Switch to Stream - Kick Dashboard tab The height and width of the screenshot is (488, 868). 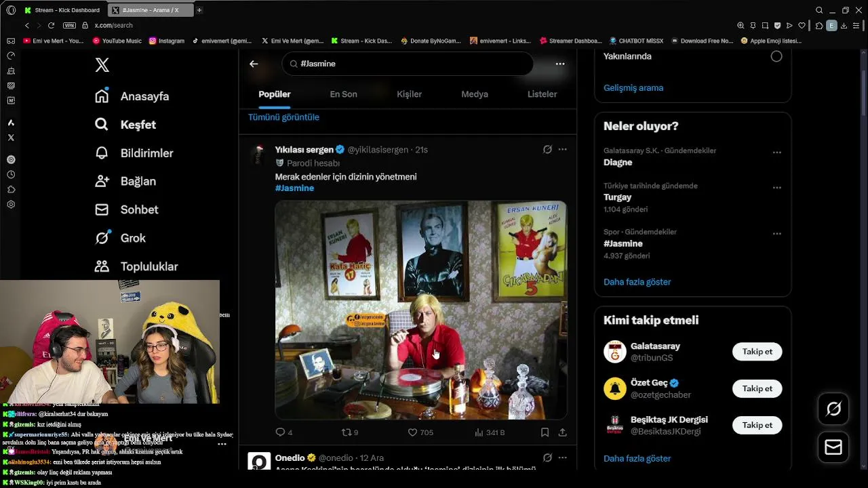click(62, 10)
